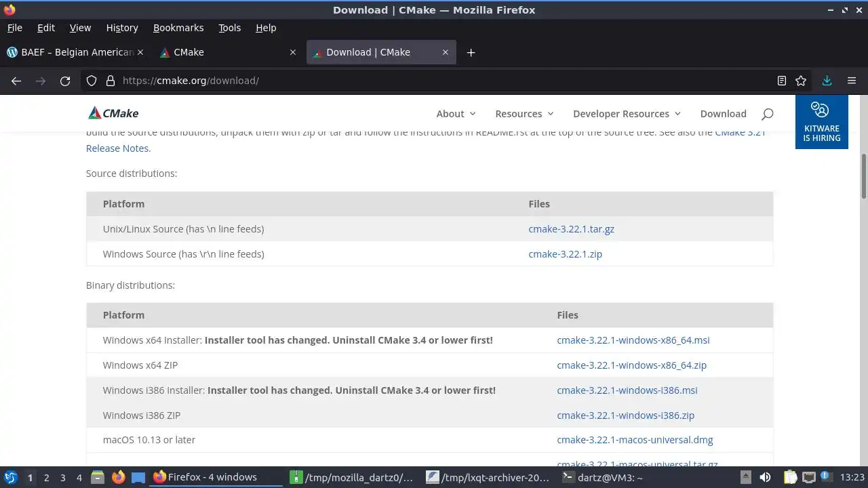Image resolution: width=868 pixels, height=488 pixels.
Task: Open the Firefox hamburger application menu
Action: [852, 81]
